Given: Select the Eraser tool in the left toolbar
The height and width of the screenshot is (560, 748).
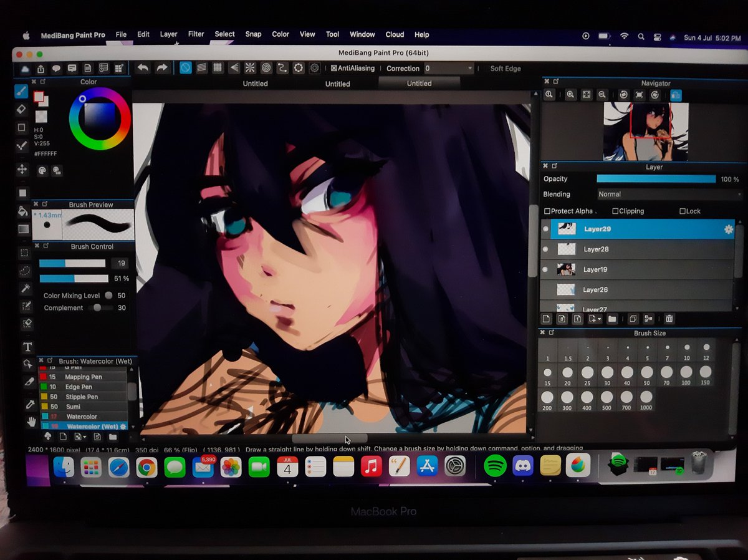Looking at the screenshot, I should 22,109.
